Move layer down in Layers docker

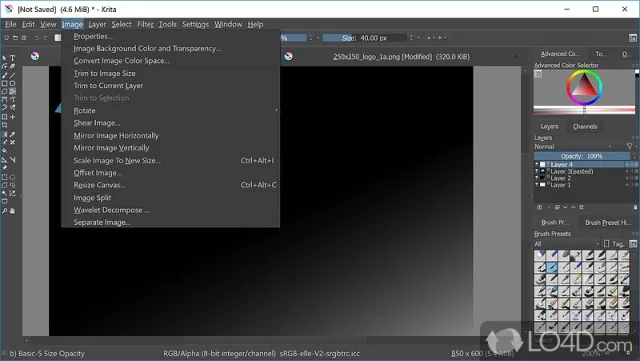tap(565, 207)
